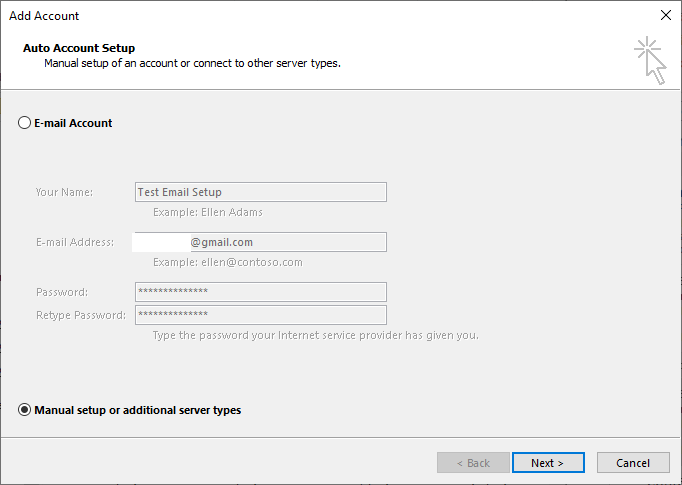Click the Auto Account Setup heading
Image resolution: width=682 pixels, height=485 pixels.
click(78, 48)
